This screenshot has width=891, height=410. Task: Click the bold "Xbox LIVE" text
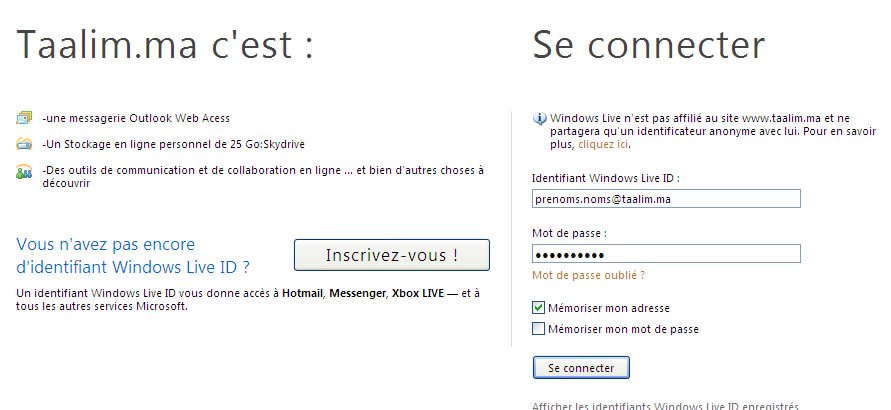[x=419, y=293]
